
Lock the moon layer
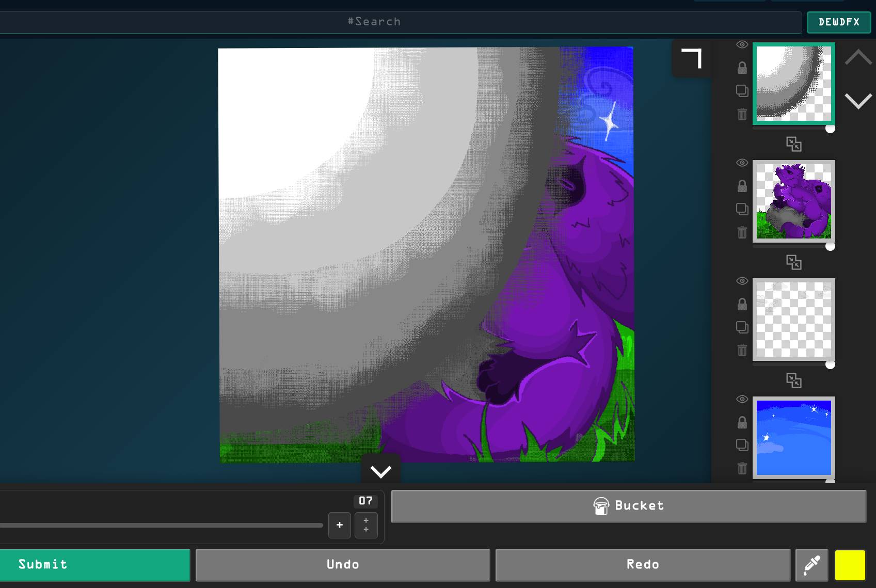tap(742, 68)
